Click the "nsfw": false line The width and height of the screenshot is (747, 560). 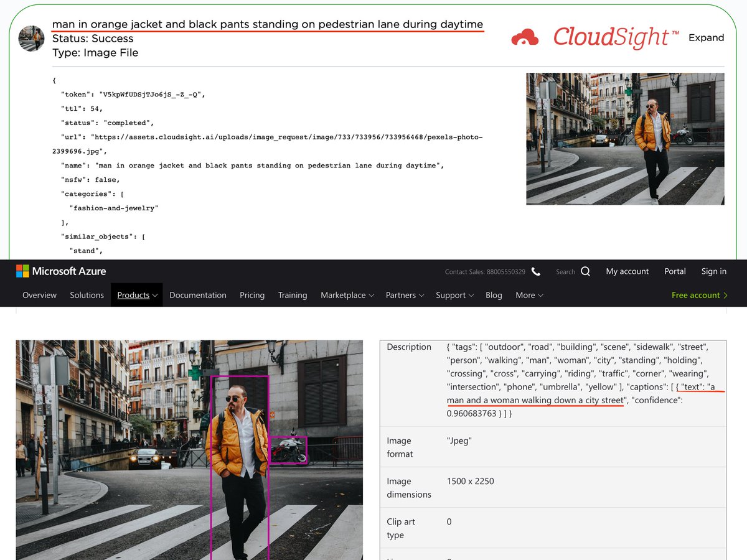pos(90,180)
